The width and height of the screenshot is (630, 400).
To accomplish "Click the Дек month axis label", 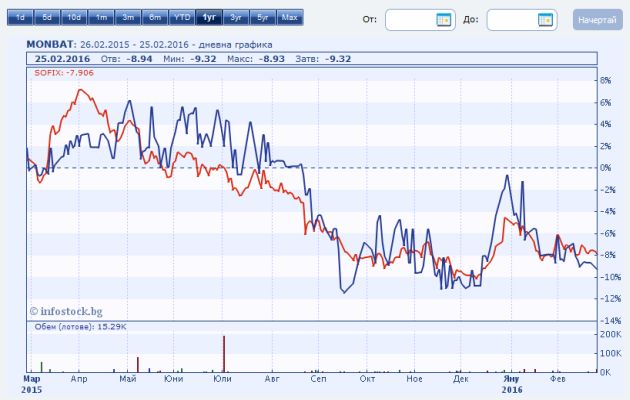I will click(x=460, y=379).
